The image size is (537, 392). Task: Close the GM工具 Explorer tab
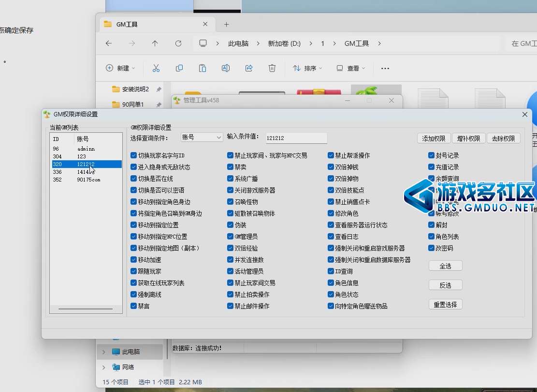click(205, 24)
